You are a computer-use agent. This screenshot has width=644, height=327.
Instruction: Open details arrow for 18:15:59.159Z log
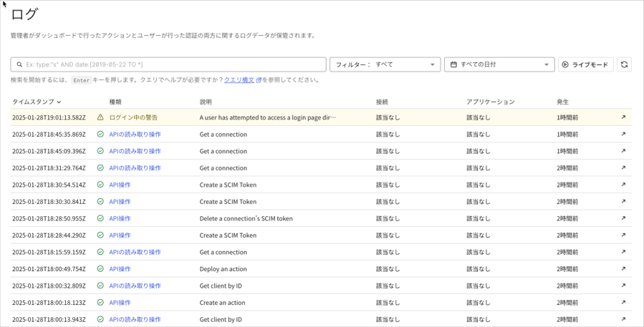[623, 252]
